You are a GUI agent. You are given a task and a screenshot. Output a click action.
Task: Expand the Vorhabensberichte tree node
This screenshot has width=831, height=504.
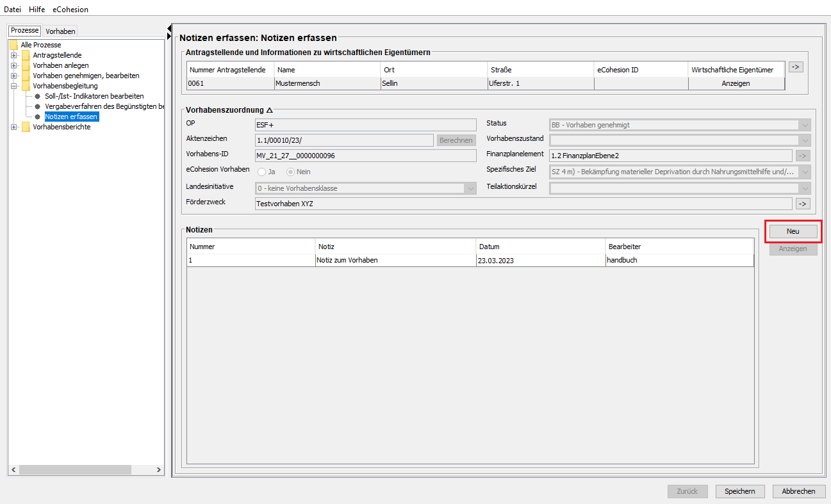(13, 127)
